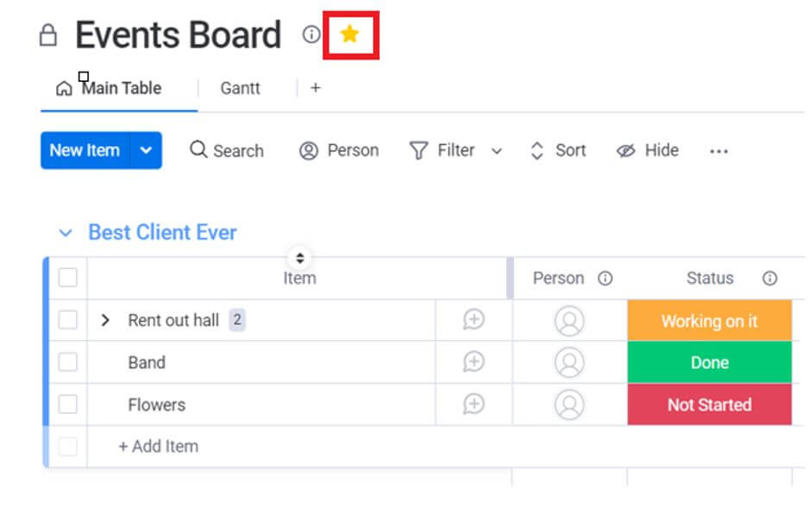Tick the checkbox for Flowers row
812x514 pixels.
click(x=68, y=404)
